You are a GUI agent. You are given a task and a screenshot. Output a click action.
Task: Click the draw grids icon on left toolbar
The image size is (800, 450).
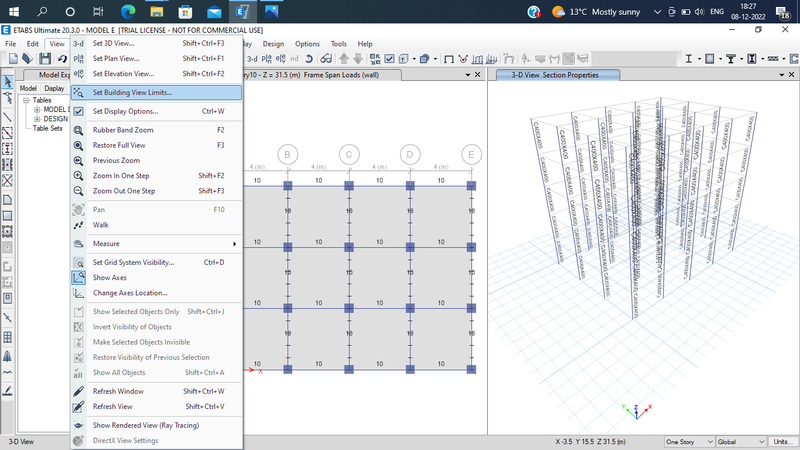pos(8,337)
